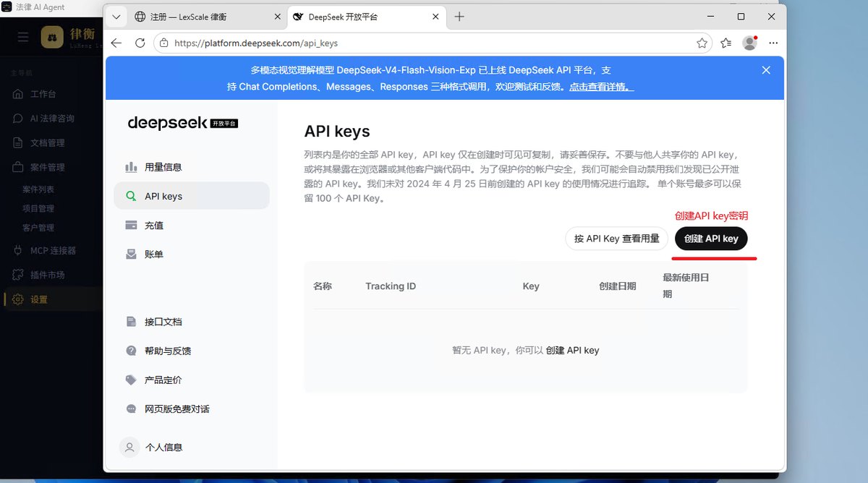This screenshot has width=868, height=483.
Task: Open 设置 gear in the 法律 AI Agent sidebar
Action: (x=18, y=299)
